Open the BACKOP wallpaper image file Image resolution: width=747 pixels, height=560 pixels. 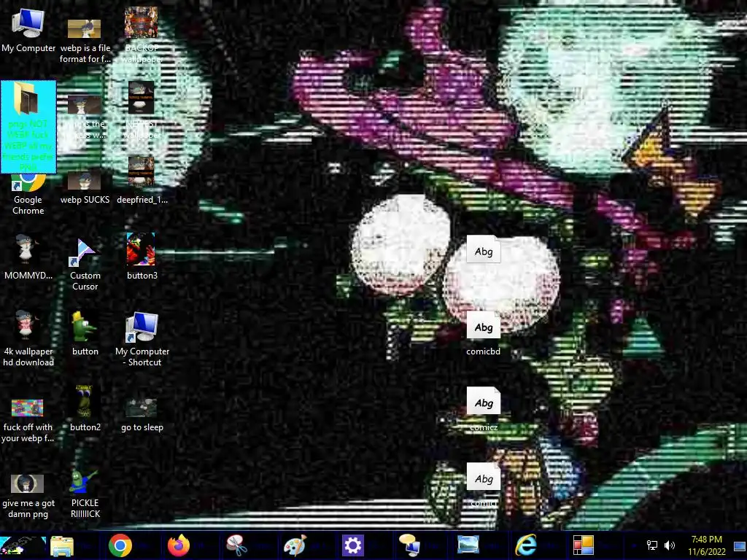pos(142,34)
